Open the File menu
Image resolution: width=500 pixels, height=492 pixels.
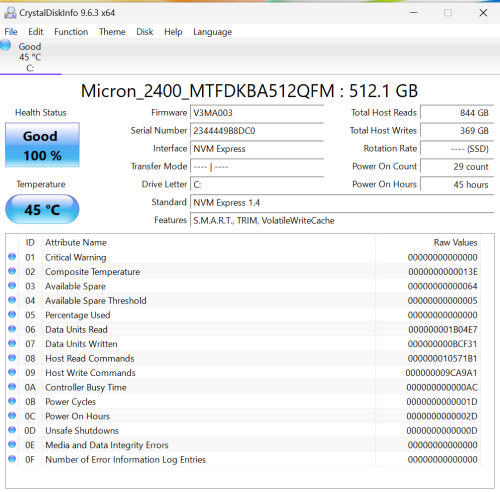(11, 32)
